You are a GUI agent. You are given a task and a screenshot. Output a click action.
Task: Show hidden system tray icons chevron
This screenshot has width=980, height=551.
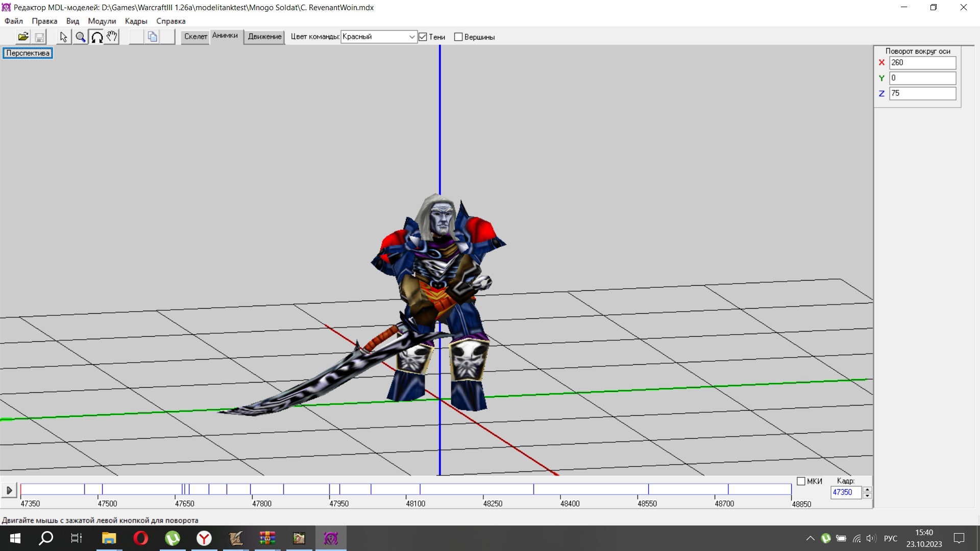[x=810, y=538]
